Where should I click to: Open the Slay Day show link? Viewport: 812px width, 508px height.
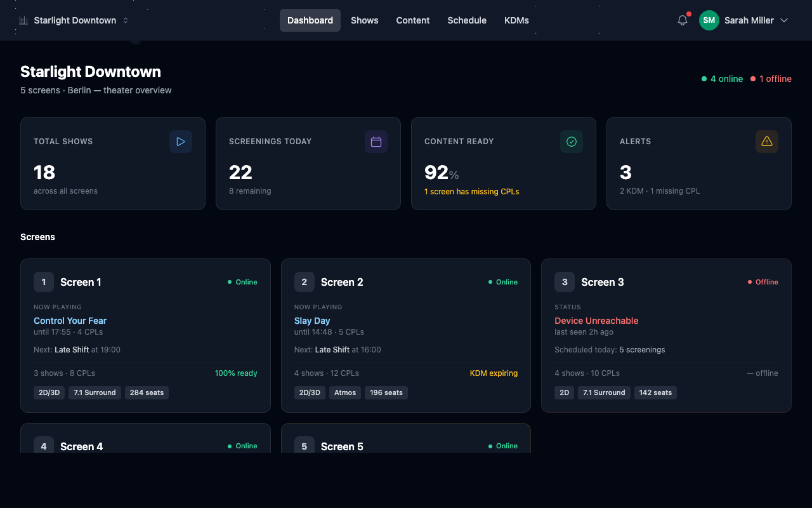click(312, 321)
